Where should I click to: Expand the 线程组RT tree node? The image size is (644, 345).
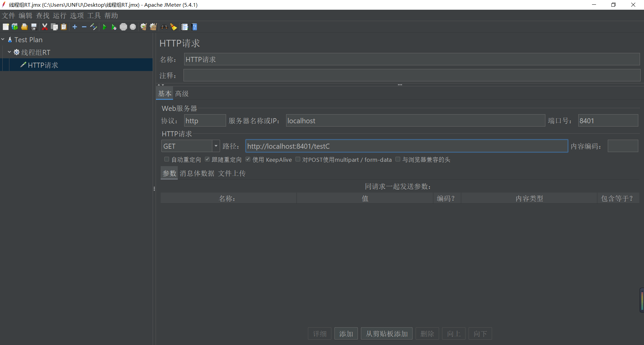9,52
